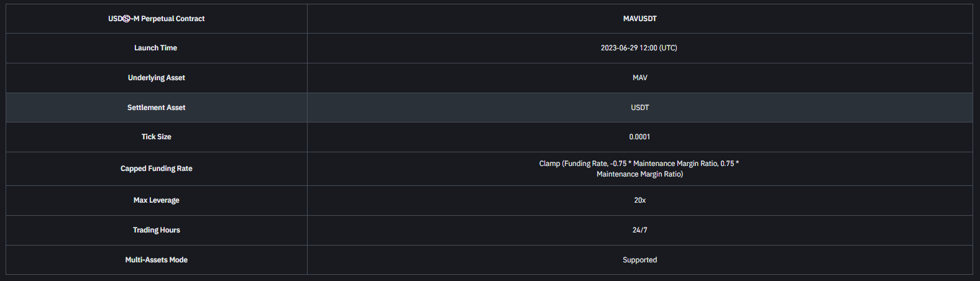980x281 pixels.
Task: Click the Max Leverage label
Action: pyautogui.click(x=157, y=200)
